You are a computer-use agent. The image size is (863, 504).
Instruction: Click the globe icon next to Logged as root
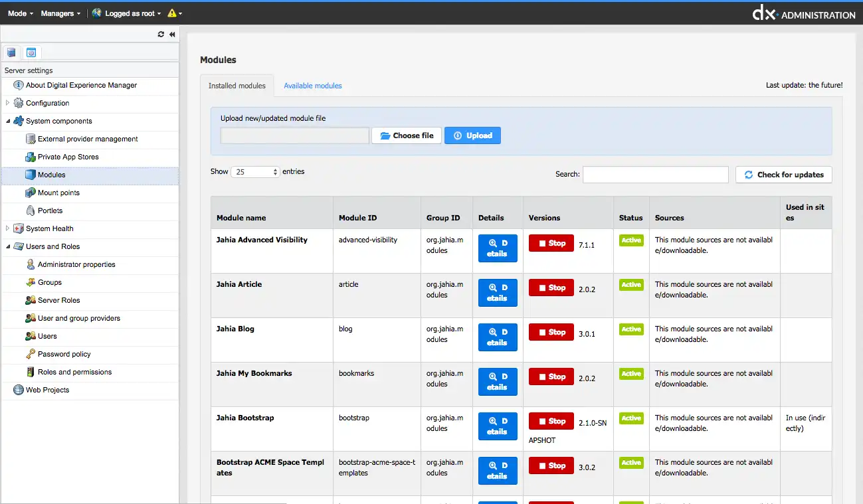click(x=97, y=13)
